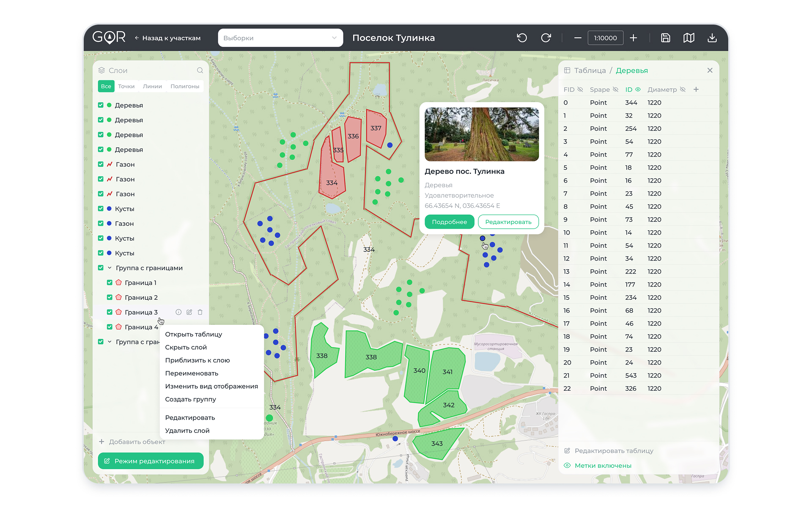
Task: Show the FID column via eye icon
Action: (580, 89)
